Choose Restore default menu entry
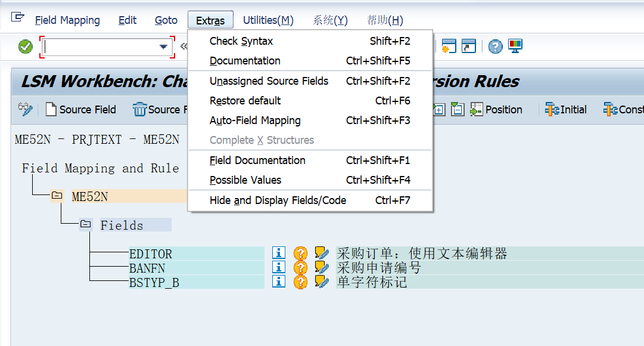This screenshot has height=346, width=644. (310, 101)
